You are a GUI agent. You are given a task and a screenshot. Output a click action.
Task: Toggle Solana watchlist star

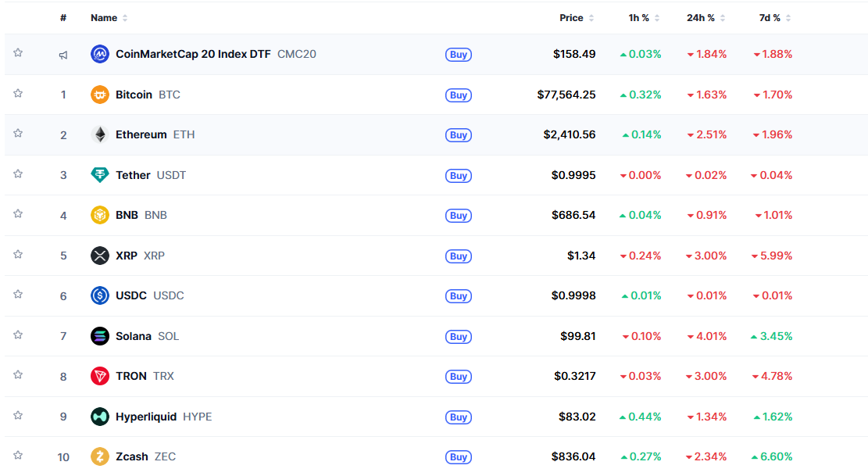coord(18,335)
